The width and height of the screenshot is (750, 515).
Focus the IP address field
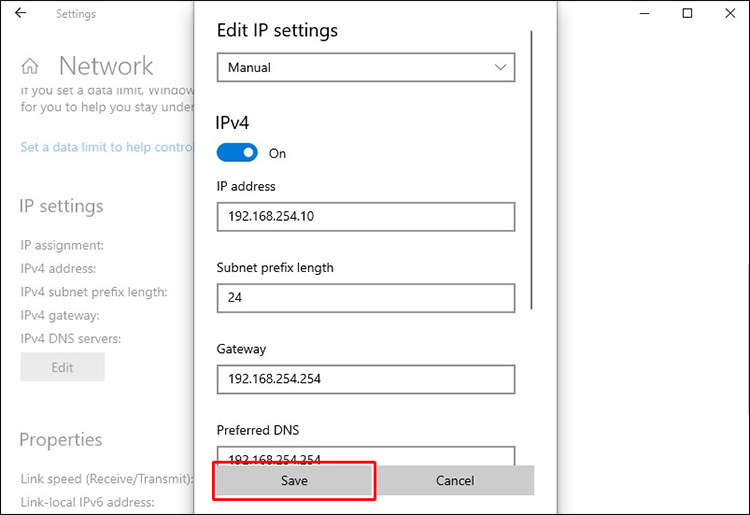pyautogui.click(x=365, y=216)
